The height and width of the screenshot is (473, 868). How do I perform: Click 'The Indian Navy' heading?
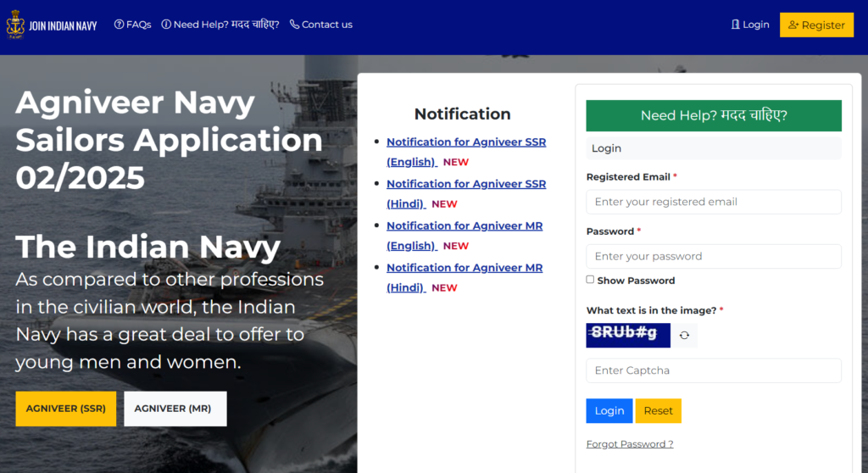(147, 247)
